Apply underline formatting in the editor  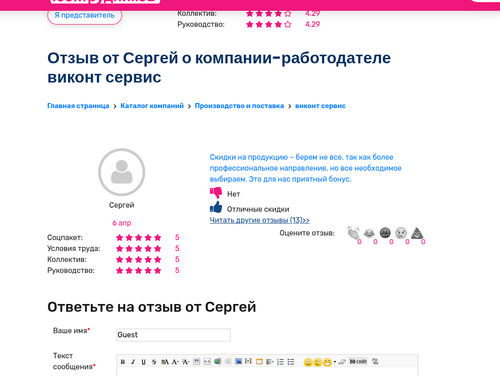143,362
